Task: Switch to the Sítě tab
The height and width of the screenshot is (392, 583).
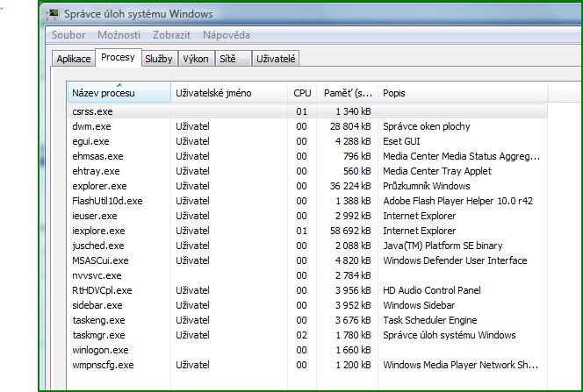Action: tap(227, 59)
